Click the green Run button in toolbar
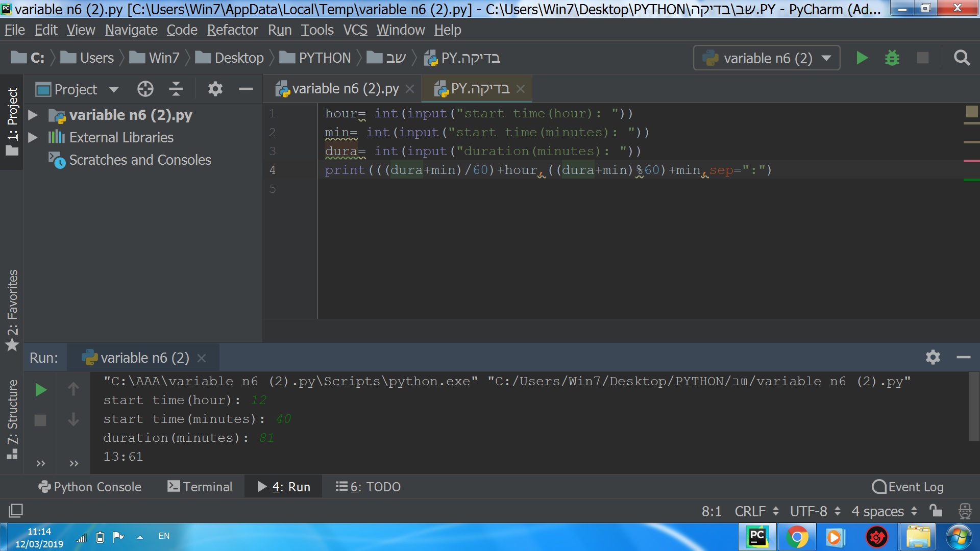 point(862,58)
